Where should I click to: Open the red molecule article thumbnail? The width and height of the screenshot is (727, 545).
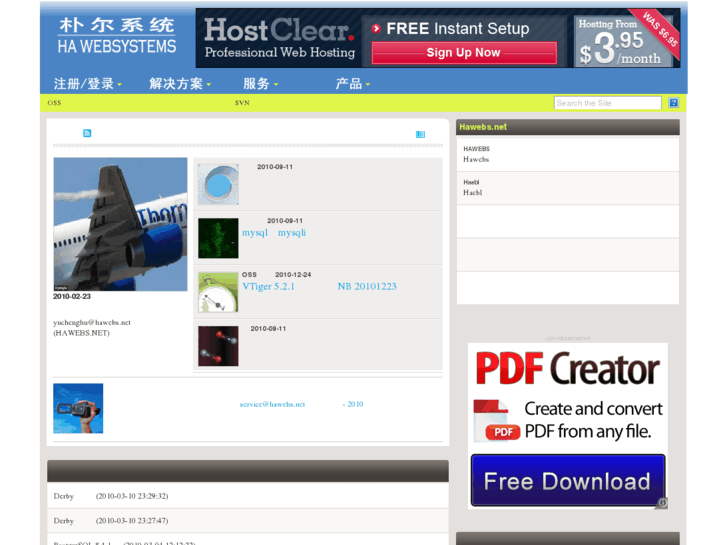click(x=218, y=346)
